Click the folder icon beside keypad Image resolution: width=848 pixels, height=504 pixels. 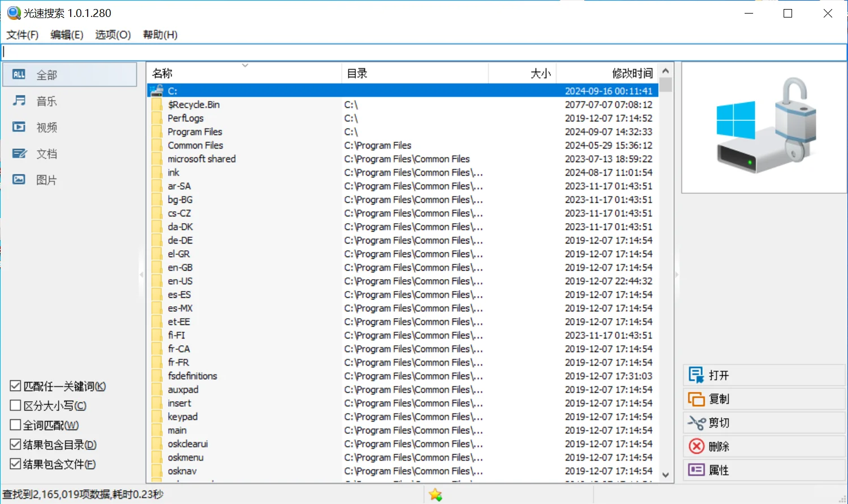(157, 416)
